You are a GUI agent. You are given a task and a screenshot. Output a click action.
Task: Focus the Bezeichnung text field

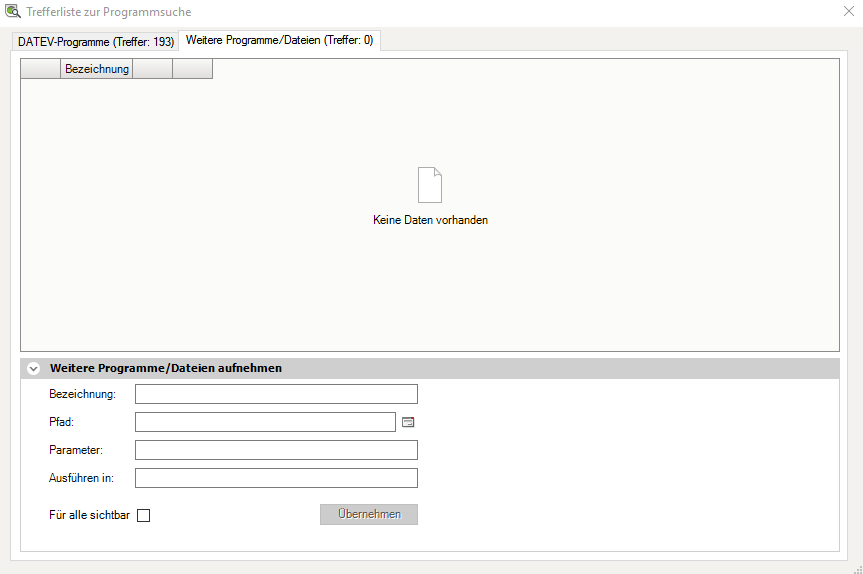tap(276, 394)
